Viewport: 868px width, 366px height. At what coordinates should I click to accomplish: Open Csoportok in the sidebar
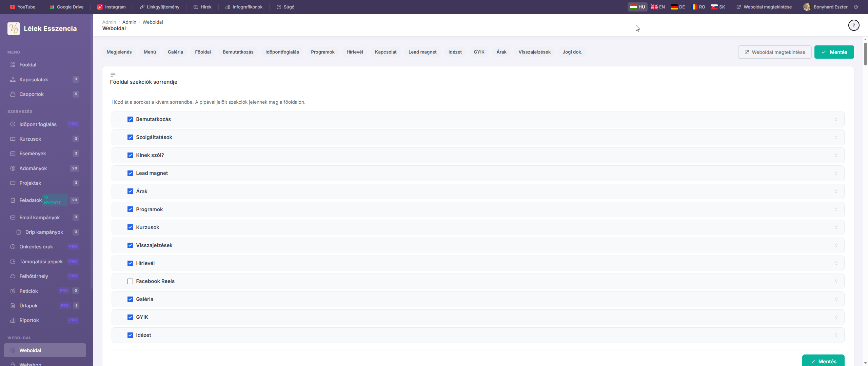[x=45, y=94]
